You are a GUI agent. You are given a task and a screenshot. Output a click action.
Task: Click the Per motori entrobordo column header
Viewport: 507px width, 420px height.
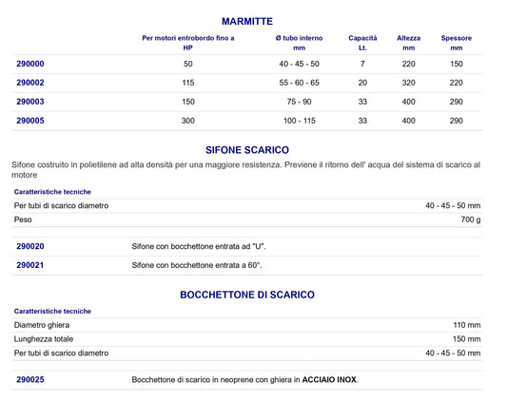[x=187, y=43]
